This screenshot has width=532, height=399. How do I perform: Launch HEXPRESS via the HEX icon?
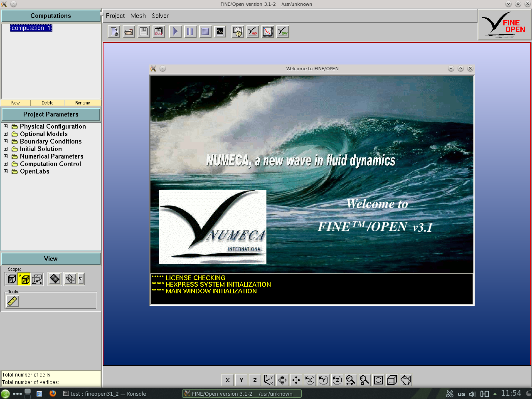(253, 32)
